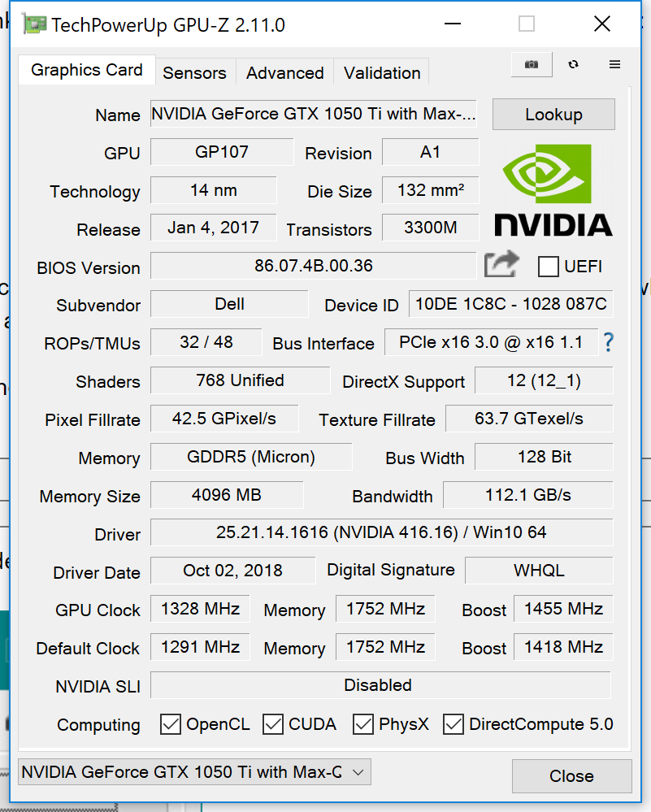Screen dimensions: 651x812
Task: Switch to the Sensors tab
Action: (195, 72)
